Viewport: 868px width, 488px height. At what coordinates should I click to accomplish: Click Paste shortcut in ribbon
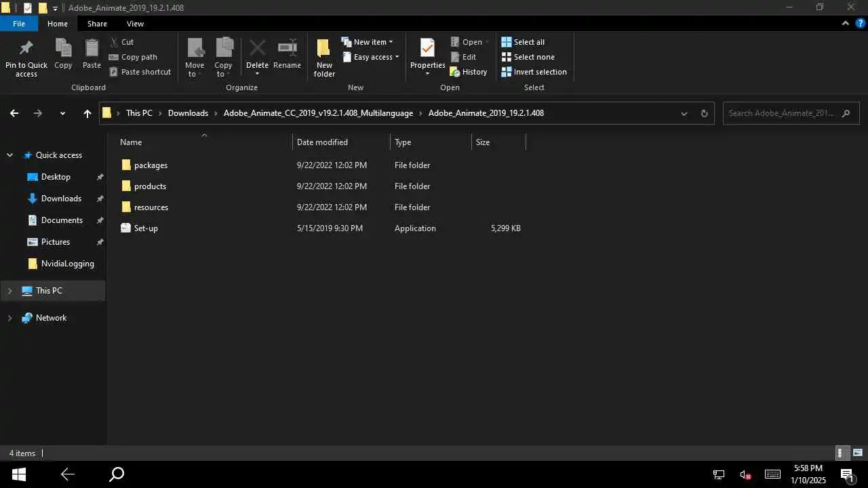tap(140, 72)
